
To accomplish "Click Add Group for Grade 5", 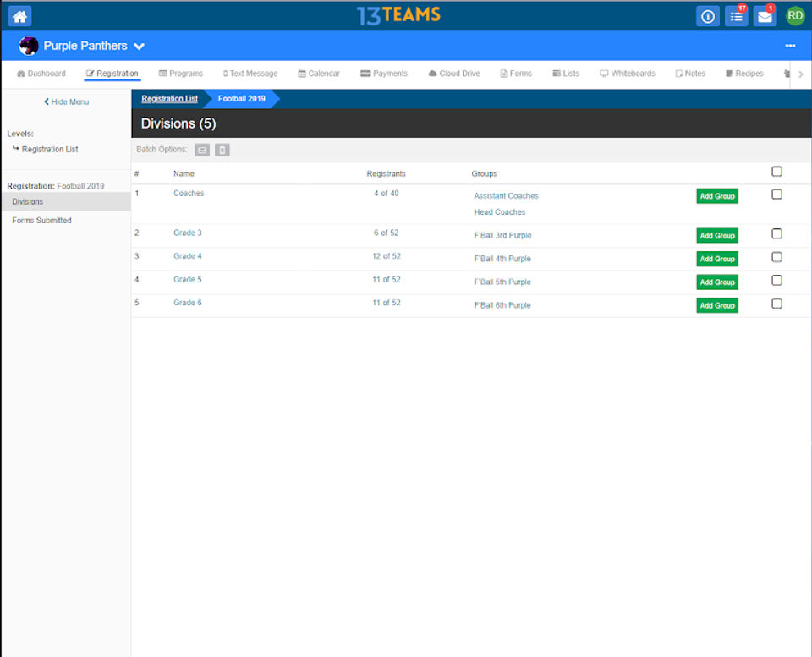I will click(717, 282).
